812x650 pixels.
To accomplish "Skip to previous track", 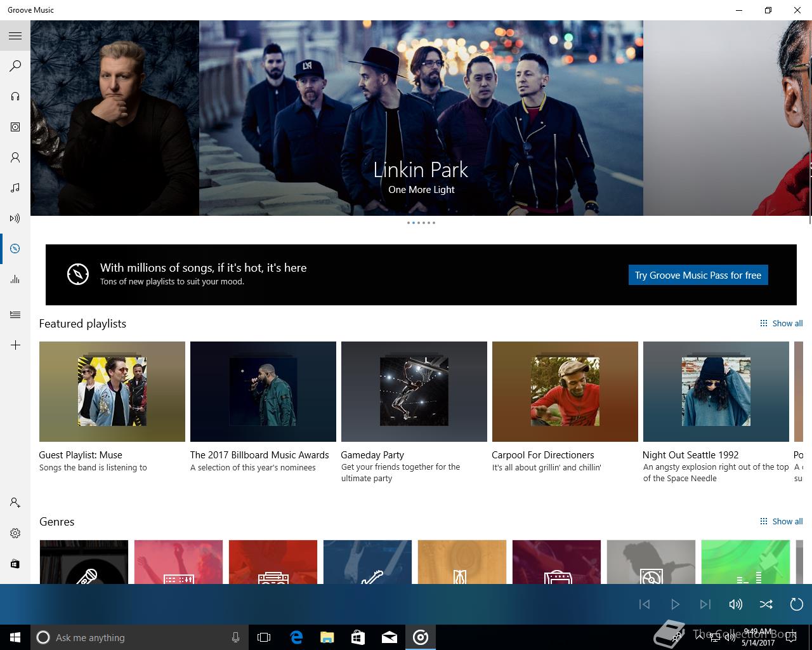I will (x=645, y=604).
